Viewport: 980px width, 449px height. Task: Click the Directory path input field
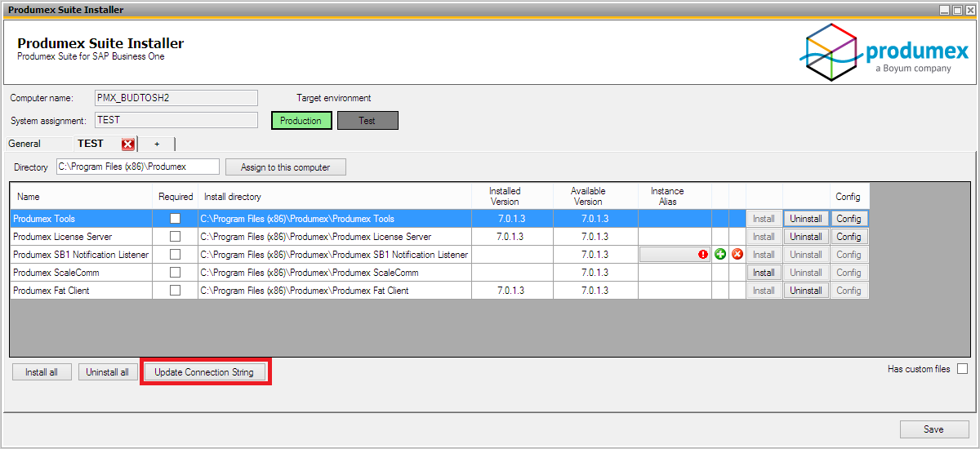tap(137, 167)
